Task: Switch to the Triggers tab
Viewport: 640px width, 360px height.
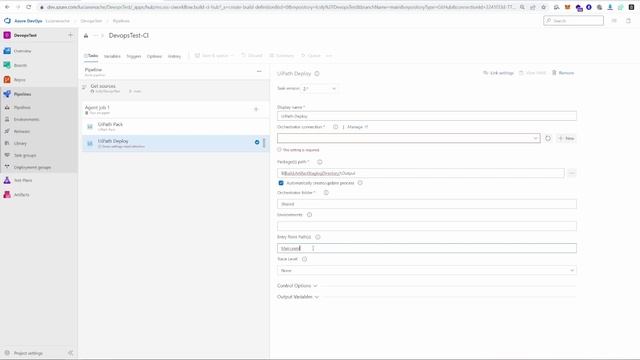Action: (133, 56)
